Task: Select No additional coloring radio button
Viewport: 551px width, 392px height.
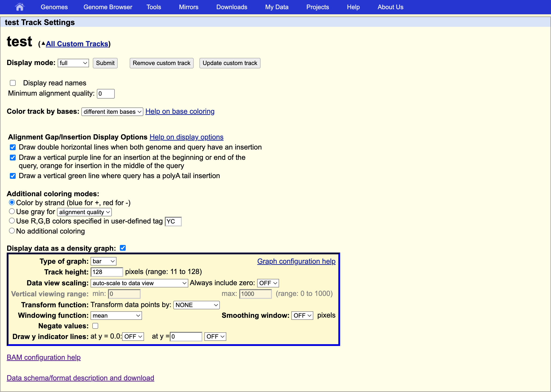Action: [12, 231]
